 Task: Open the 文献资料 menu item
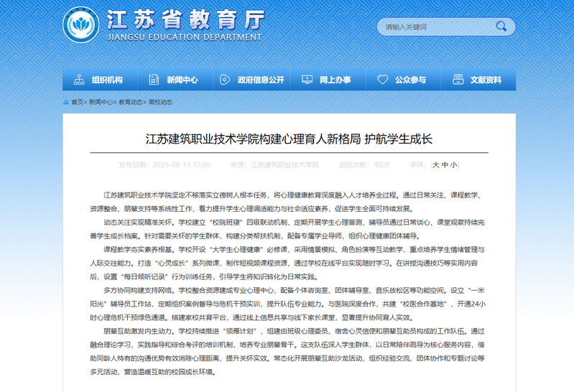click(486, 80)
